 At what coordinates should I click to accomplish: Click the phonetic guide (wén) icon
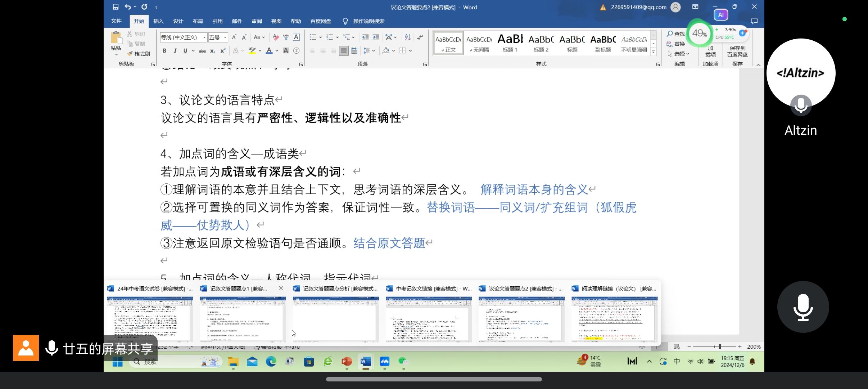[286, 37]
